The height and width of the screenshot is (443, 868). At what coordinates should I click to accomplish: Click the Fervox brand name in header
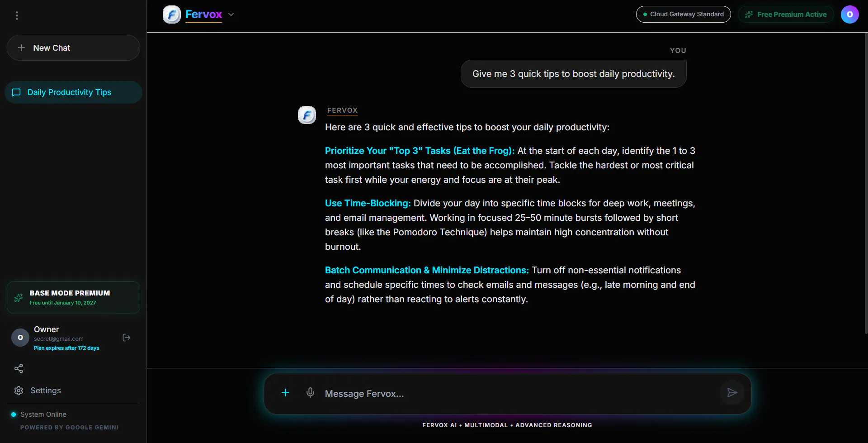click(x=203, y=14)
